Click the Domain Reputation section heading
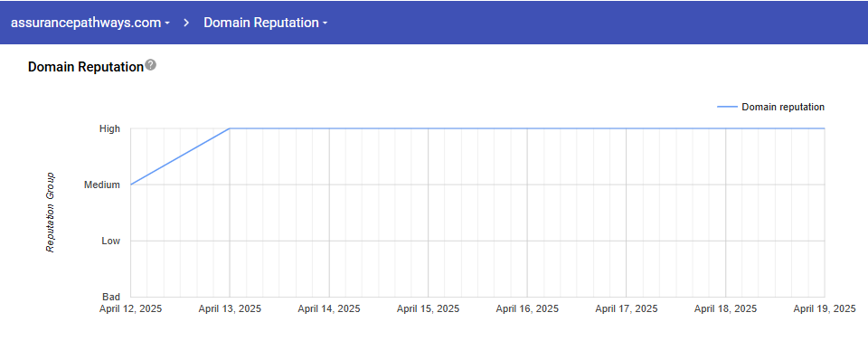This screenshot has height=341, width=868. point(85,67)
